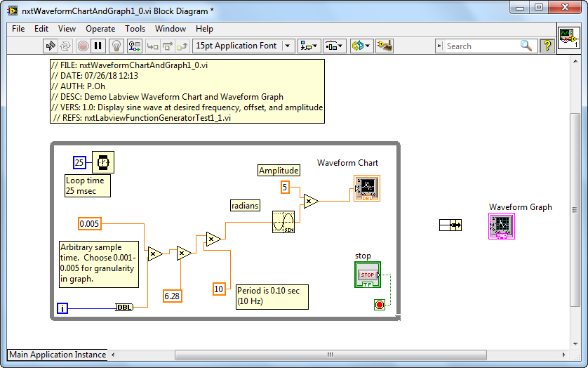Image resolution: width=588 pixels, height=368 pixels.
Task: Select the multiply node after Amplitude 5
Action: 311,202
